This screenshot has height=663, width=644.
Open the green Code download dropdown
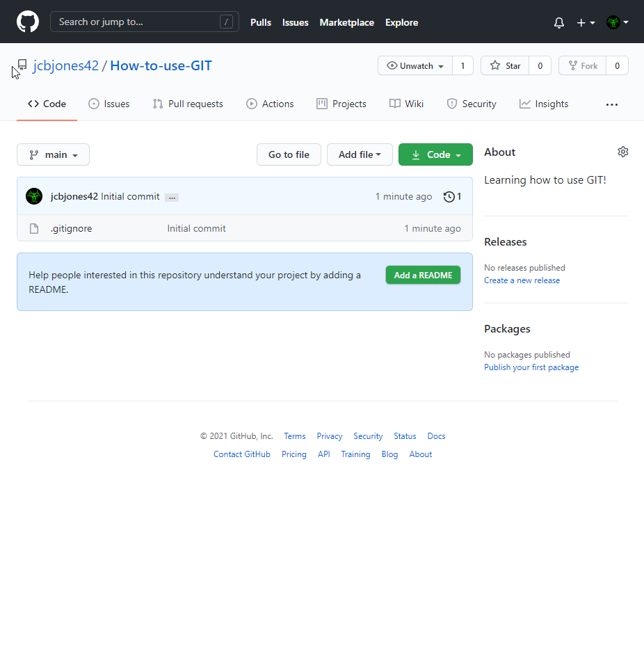435,154
